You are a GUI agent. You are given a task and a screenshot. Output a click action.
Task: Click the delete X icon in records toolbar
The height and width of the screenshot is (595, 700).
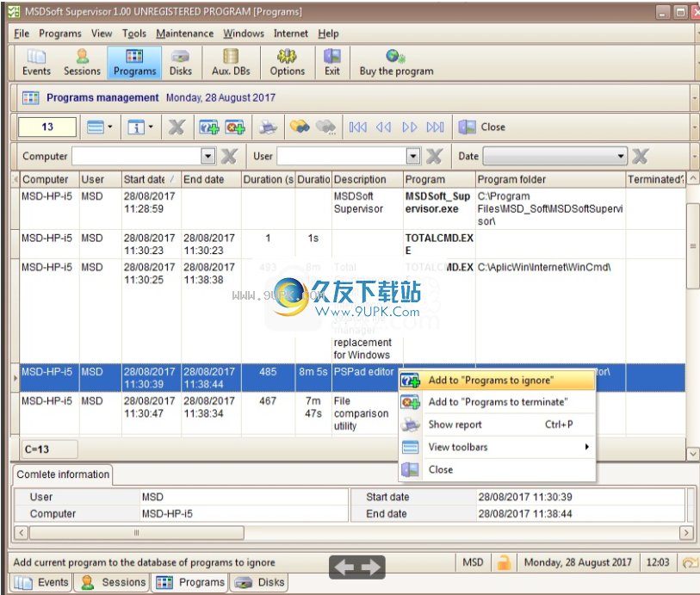click(x=177, y=127)
